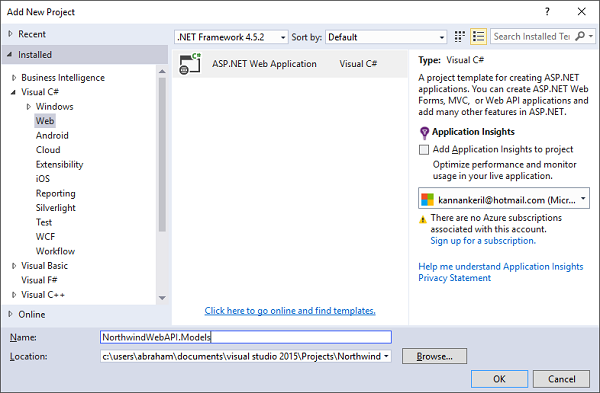Select the Test category

[44, 222]
